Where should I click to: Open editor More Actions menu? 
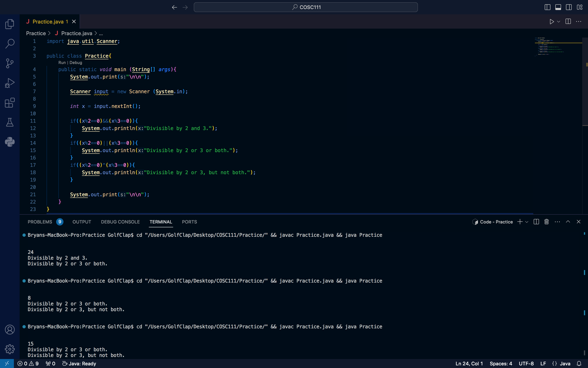(579, 21)
